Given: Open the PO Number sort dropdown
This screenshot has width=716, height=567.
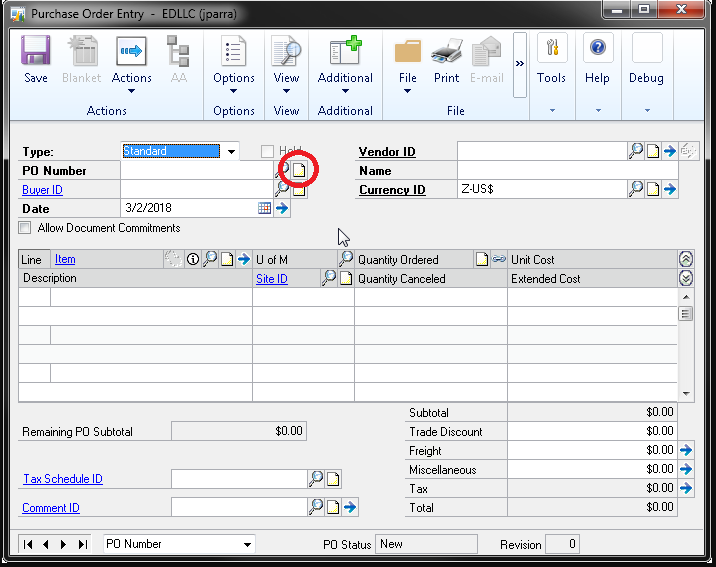Looking at the screenshot, I should (x=247, y=545).
